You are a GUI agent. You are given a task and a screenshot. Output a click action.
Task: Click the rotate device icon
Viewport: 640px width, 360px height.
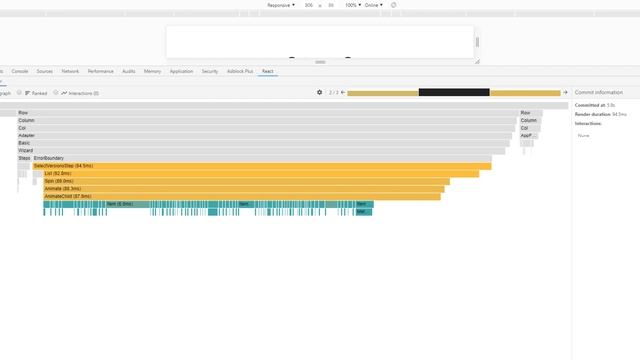click(x=393, y=5)
